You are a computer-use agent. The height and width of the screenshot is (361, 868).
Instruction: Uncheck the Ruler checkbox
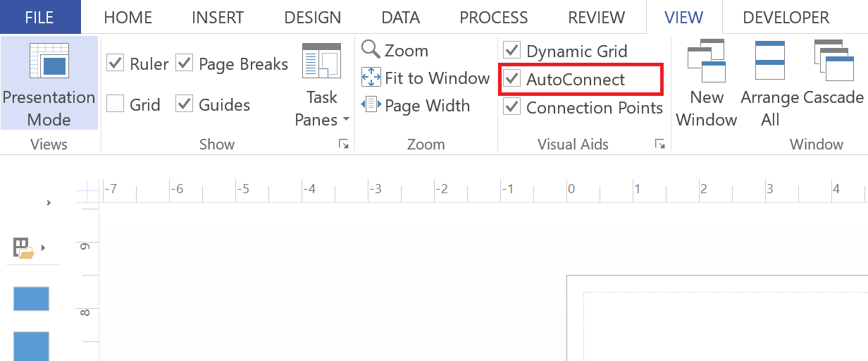[x=116, y=63]
